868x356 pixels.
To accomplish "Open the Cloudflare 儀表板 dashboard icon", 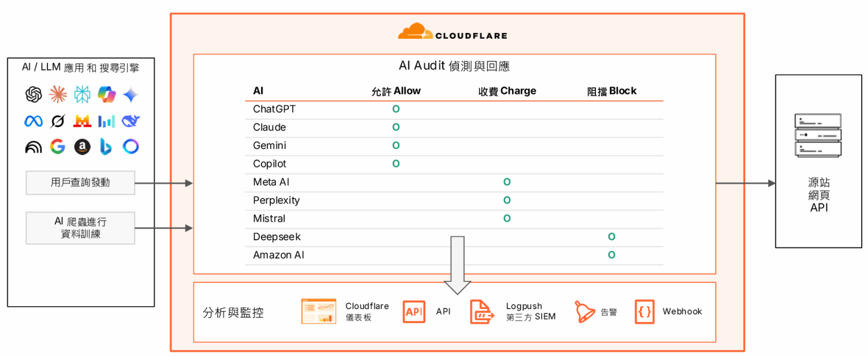I will [x=318, y=311].
